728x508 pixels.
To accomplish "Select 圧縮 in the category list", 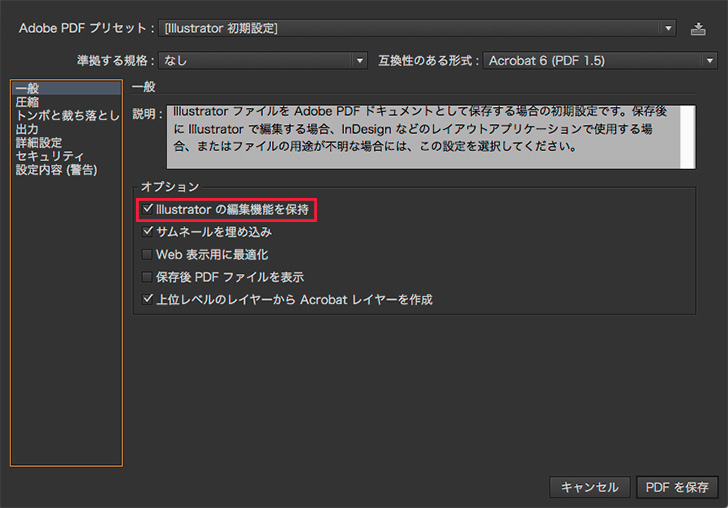I will pyautogui.click(x=67, y=102).
